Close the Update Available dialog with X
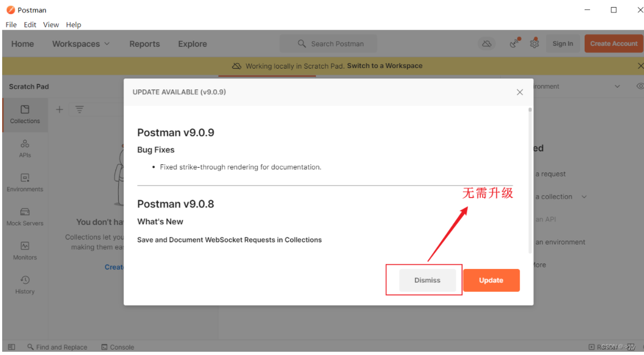Image resolution: width=644 pixels, height=355 pixels. tap(520, 92)
